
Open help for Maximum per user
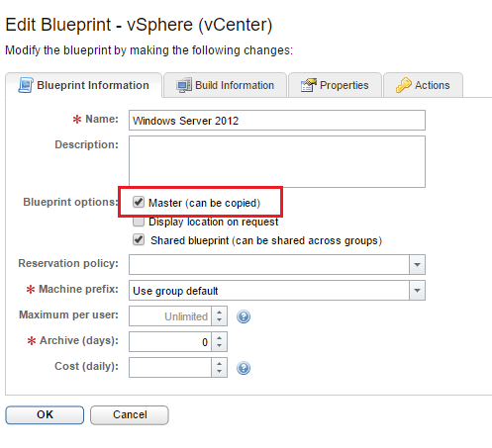tap(244, 316)
